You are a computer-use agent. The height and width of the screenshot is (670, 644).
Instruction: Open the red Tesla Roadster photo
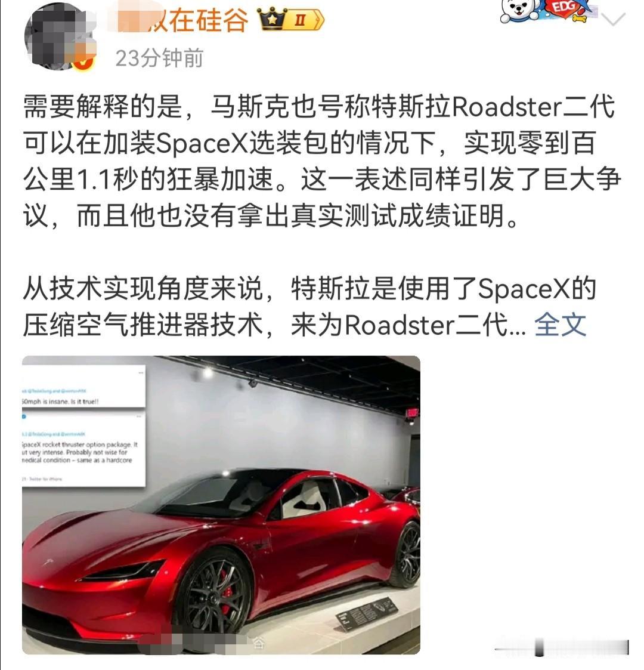[221, 505]
